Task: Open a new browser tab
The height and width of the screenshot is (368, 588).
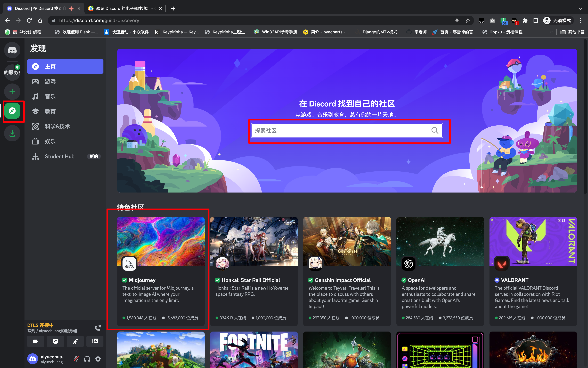Action: pos(173,9)
